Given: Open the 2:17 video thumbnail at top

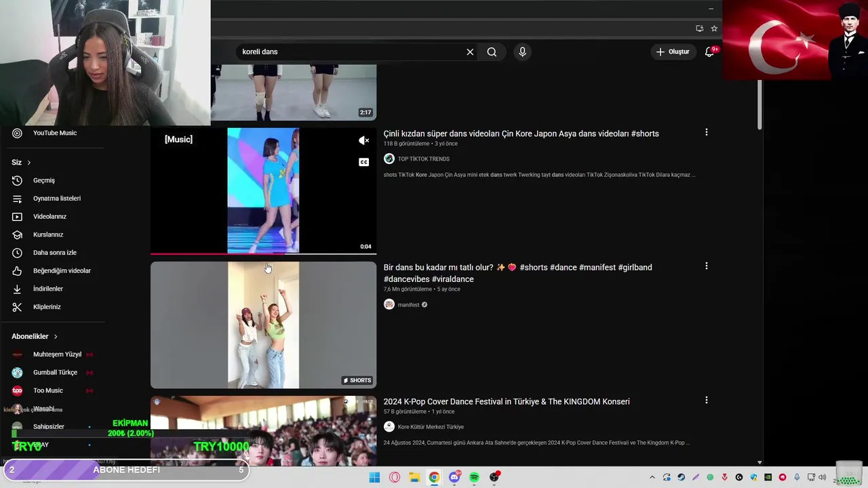Looking at the screenshot, I should pyautogui.click(x=293, y=92).
